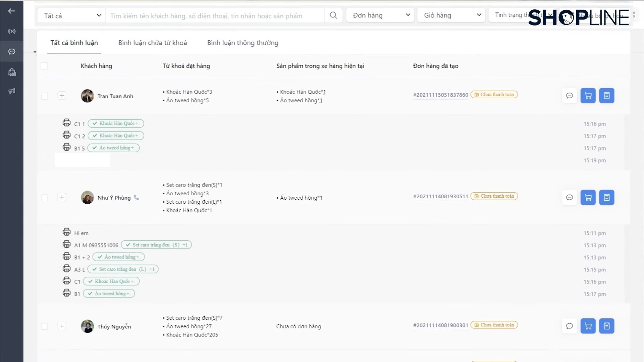Screen dimensions: 644x362
Task: Open the live broadcast sidebar icon
Action: tap(12, 32)
